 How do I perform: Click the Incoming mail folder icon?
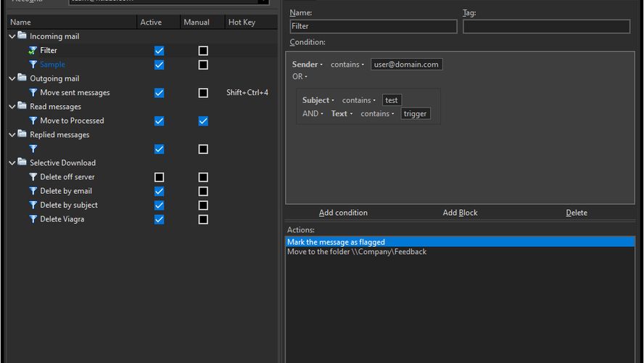[x=22, y=36]
